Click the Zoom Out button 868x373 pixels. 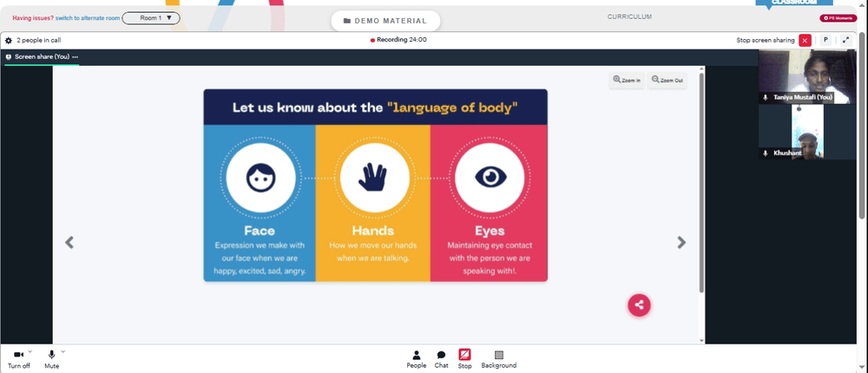click(667, 81)
